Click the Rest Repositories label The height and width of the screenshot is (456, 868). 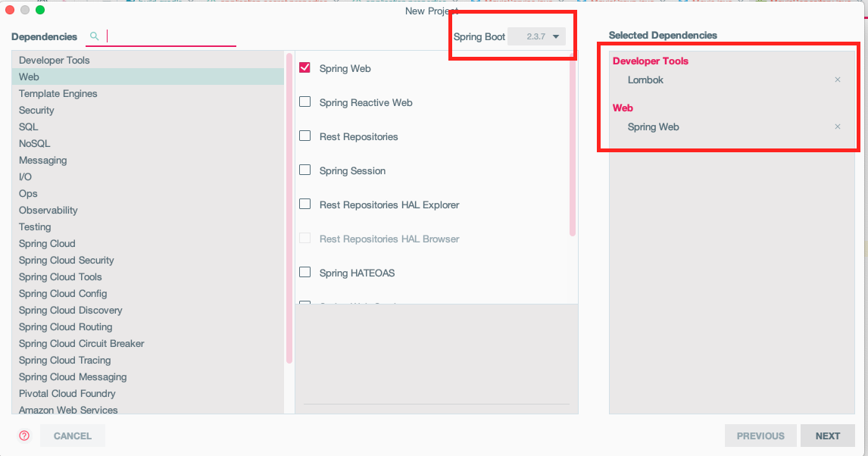pyautogui.click(x=359, y=136)
